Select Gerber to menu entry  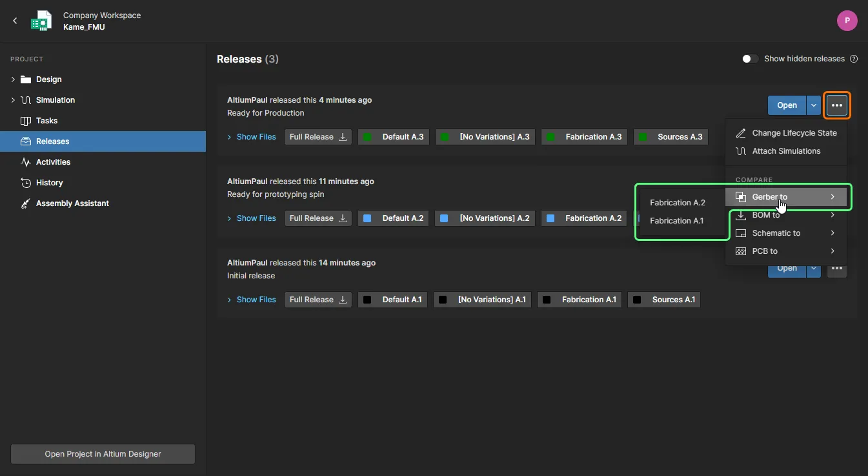tap(786, 197)
